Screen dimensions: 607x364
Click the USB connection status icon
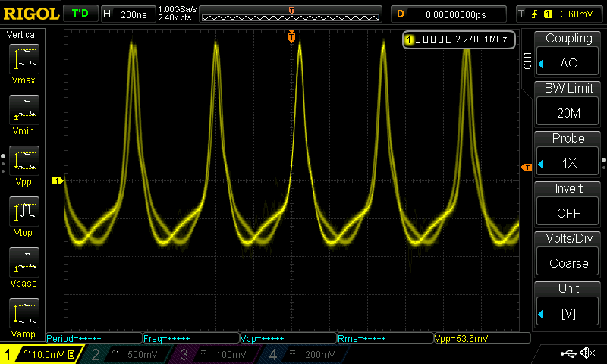(568, 353)
